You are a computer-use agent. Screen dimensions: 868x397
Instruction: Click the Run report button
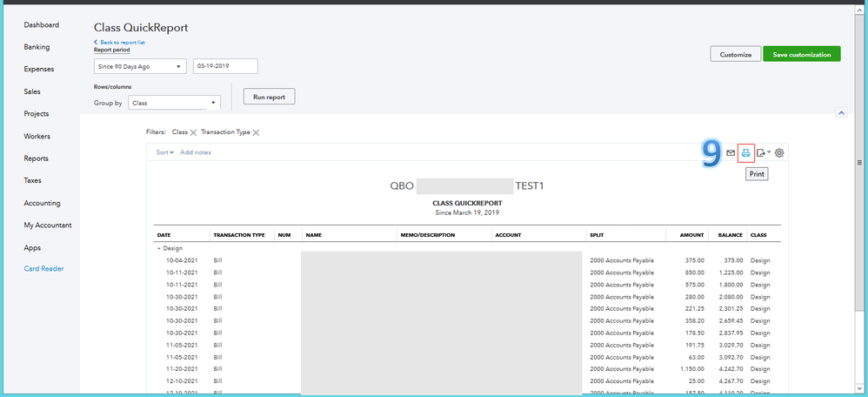coord(269,97)
